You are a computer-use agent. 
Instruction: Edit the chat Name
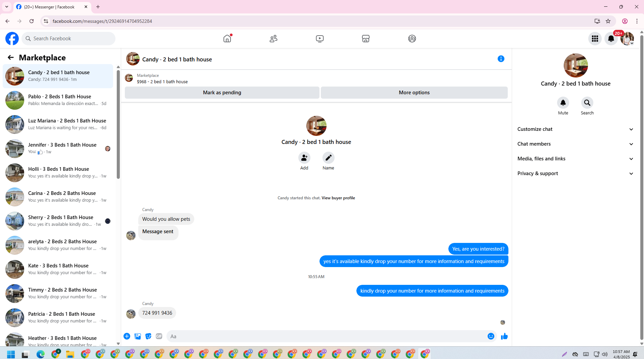(329, 158)
